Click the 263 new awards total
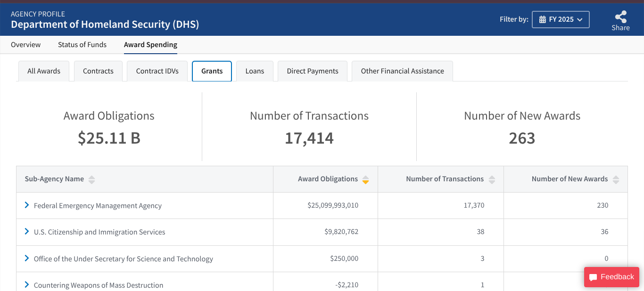The image size is (644, 291). (522, 138)
